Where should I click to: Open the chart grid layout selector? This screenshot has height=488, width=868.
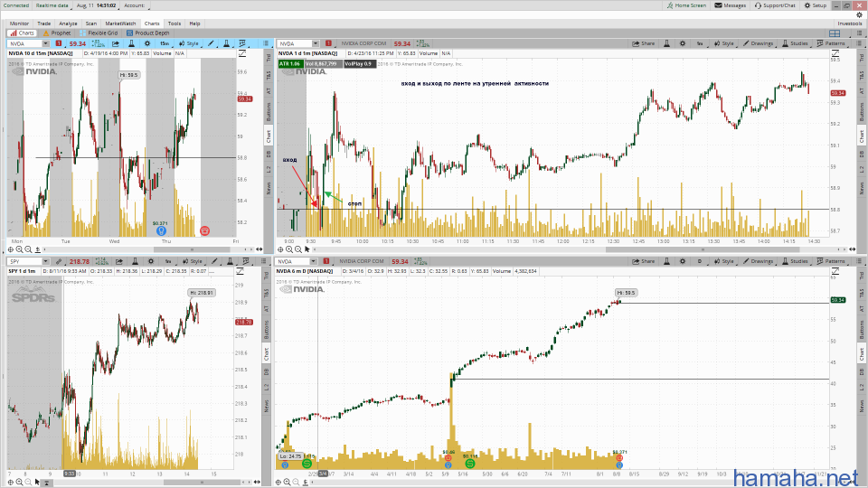(x=835, y=33)
